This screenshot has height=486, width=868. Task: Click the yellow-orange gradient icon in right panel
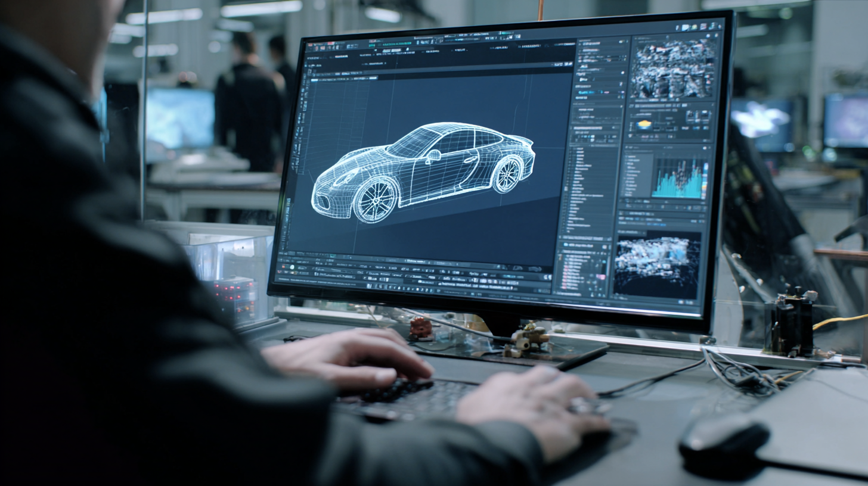pos(644,124)
